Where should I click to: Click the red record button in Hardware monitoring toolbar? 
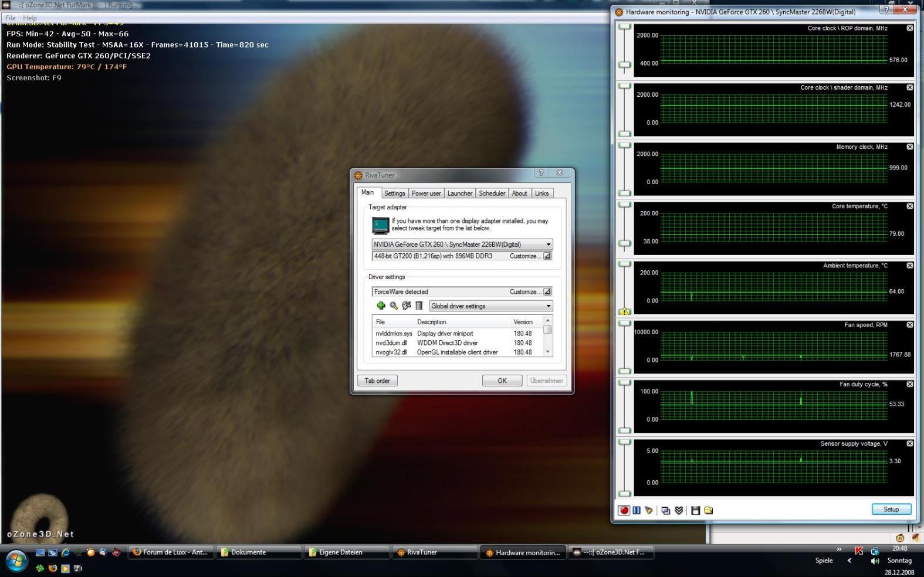pos(624,510)
